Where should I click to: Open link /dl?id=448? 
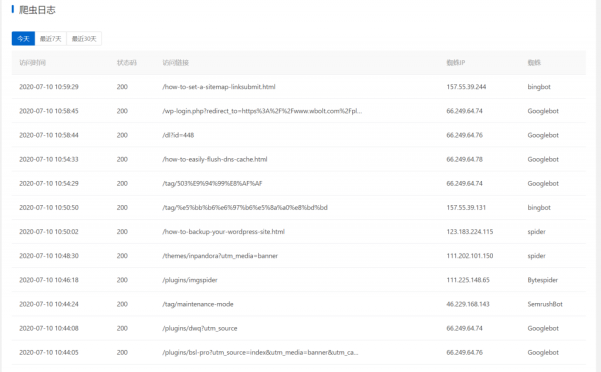click(x=178, y=135)
